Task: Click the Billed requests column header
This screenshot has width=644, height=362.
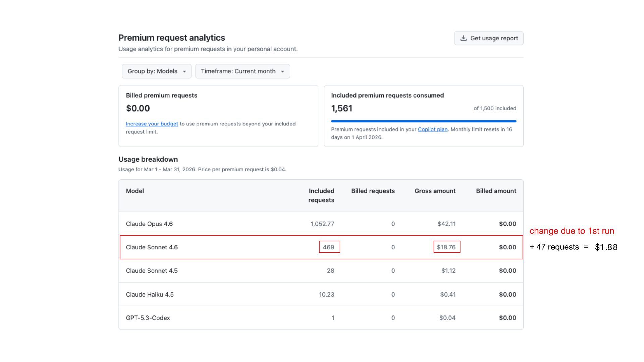Action: (373, 191)
